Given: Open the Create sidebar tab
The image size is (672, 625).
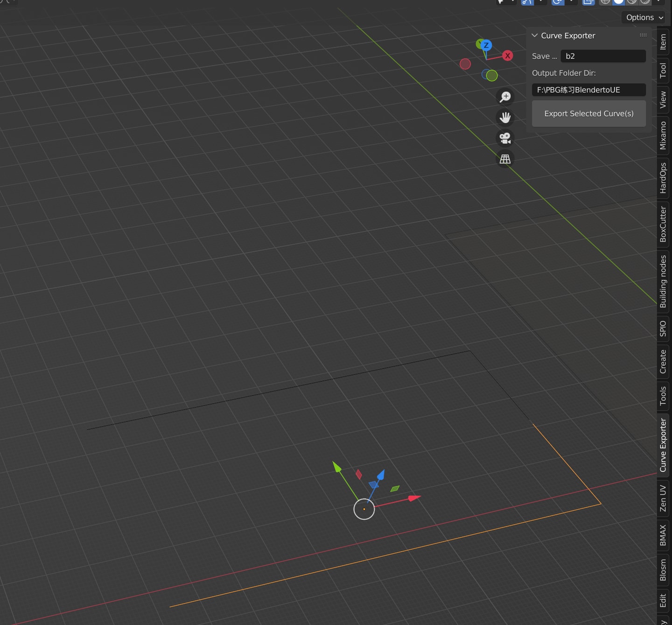Looking at the screenshot, I should click(663, 361).
